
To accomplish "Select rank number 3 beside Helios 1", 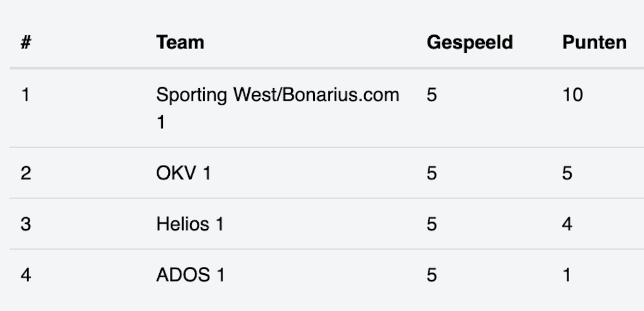I will tap(26, 224).
